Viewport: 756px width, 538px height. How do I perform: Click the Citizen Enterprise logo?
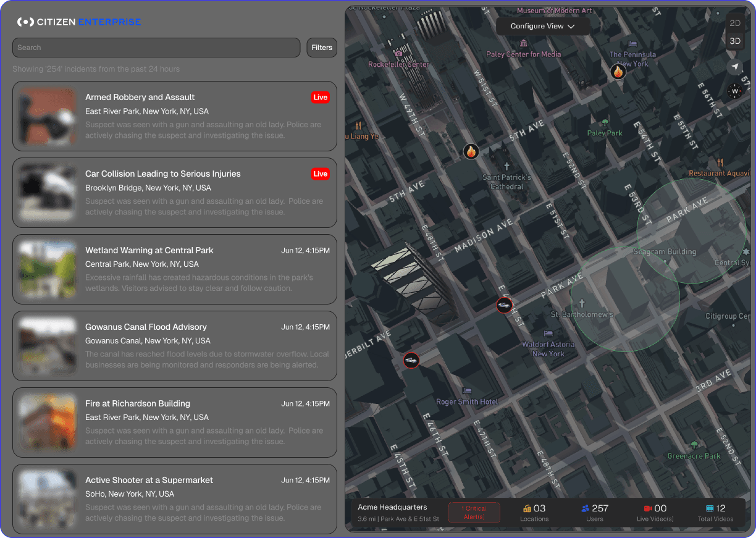(79, 22)
